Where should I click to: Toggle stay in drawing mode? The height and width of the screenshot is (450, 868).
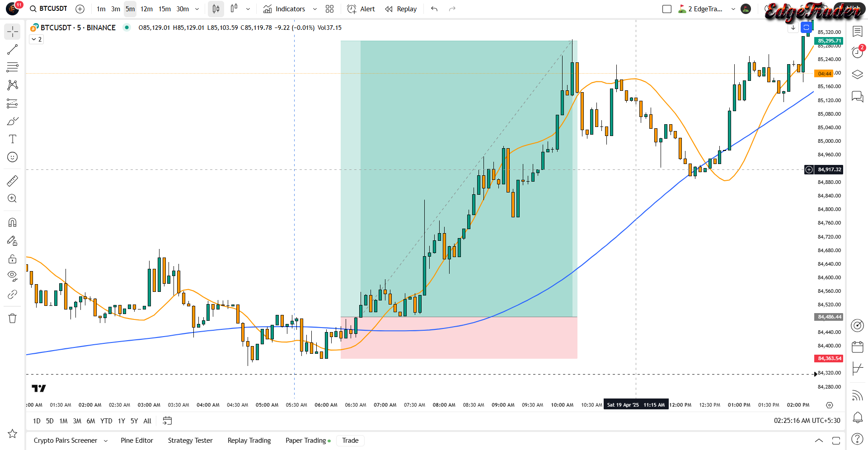click(13, 241)
